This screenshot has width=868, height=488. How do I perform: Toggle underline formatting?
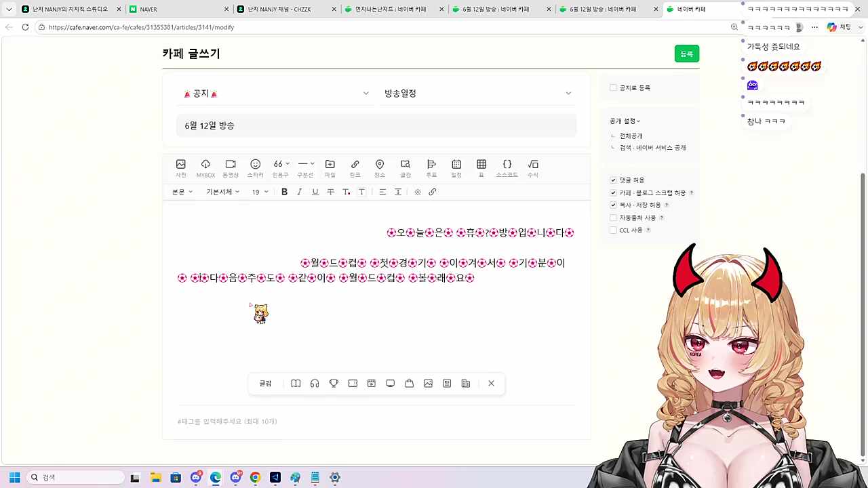[315, 192]
